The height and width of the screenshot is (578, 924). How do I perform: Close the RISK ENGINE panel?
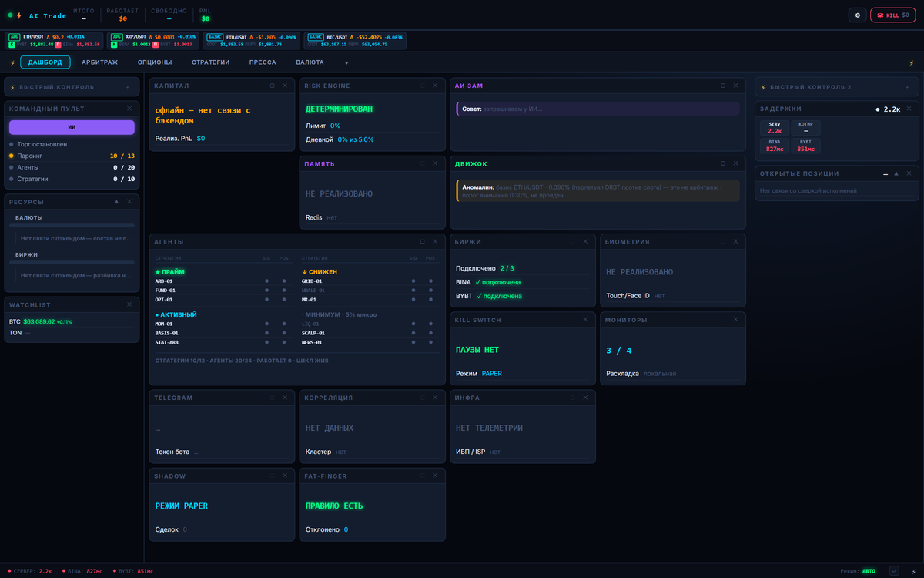point(435,86)
